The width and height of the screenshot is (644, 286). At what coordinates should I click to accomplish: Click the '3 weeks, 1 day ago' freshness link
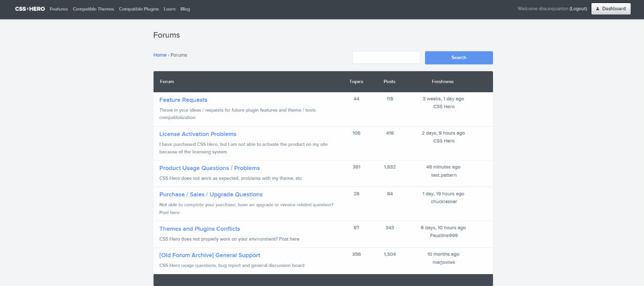[443, 99]
